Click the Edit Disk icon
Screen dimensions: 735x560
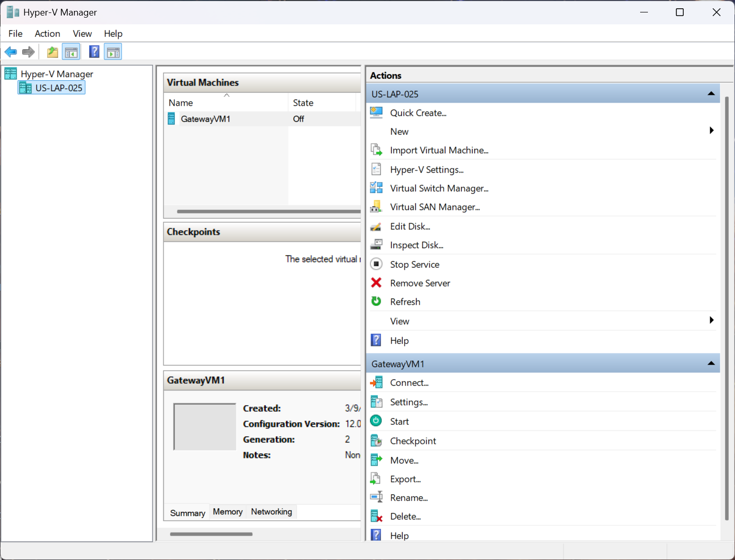pos(376,226)
